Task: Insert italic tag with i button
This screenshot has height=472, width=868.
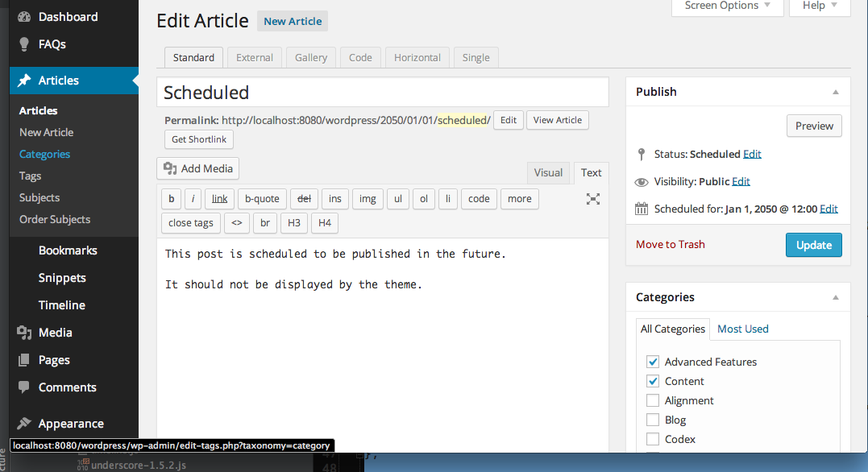Action: (x=193, y=199)
